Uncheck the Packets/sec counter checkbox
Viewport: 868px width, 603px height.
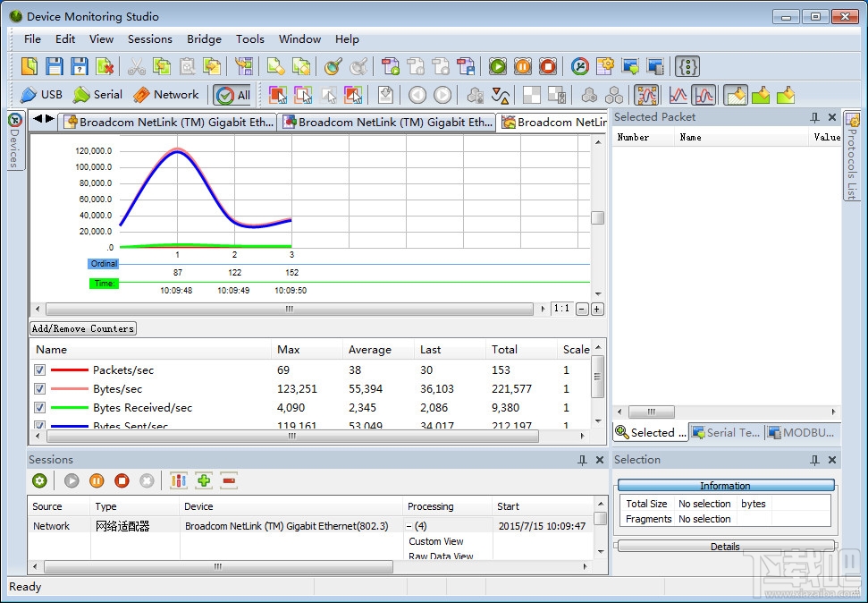pyautogui.click(x=39, y=370)
